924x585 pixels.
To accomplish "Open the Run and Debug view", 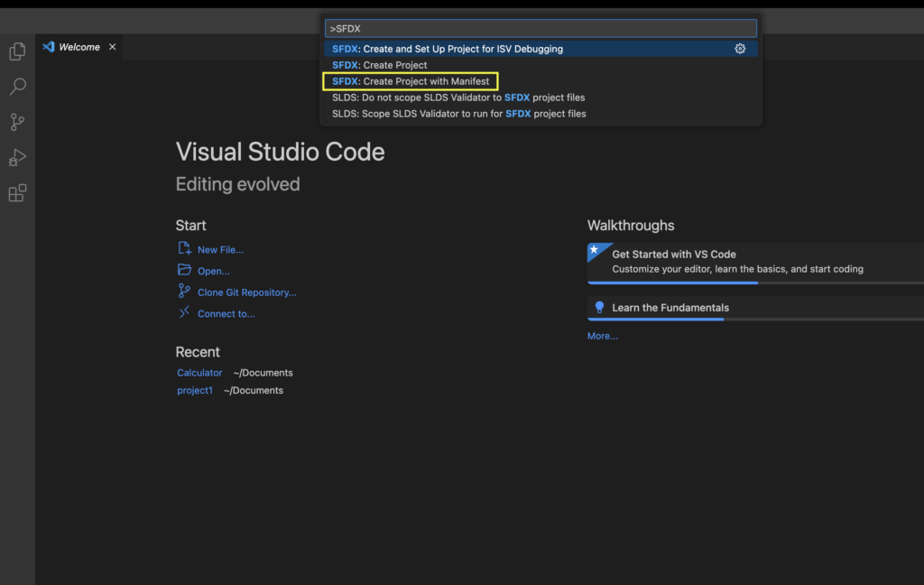I will click(18, 157).
